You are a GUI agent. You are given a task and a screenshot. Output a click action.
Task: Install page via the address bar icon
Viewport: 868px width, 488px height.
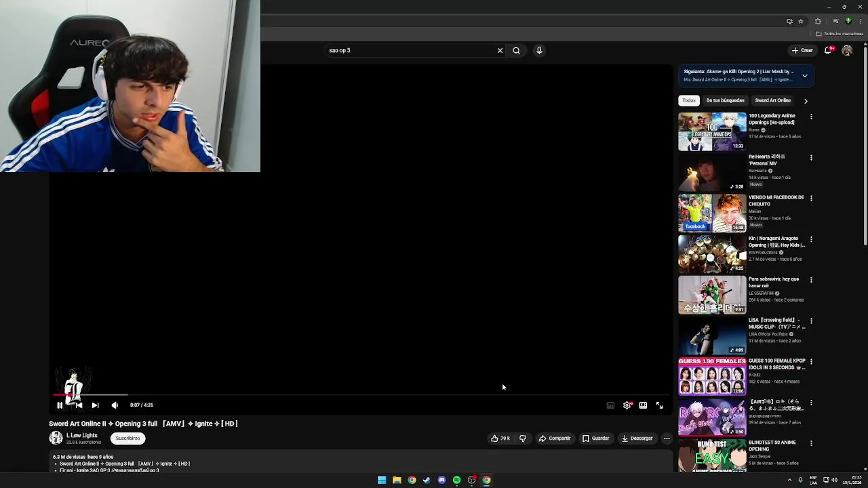[x=789, y=21]
